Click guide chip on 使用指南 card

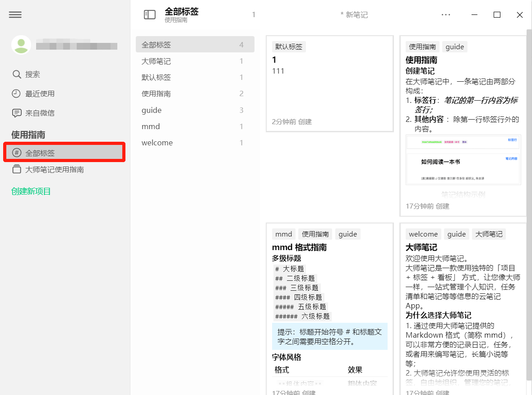point(455,46)
